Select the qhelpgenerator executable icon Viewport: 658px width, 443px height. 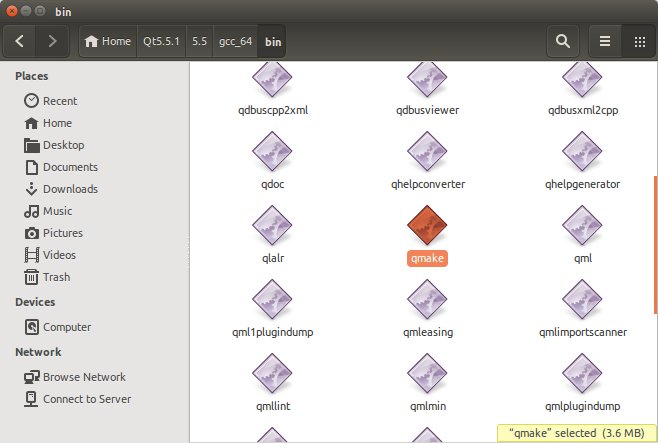tap(582, 151)
